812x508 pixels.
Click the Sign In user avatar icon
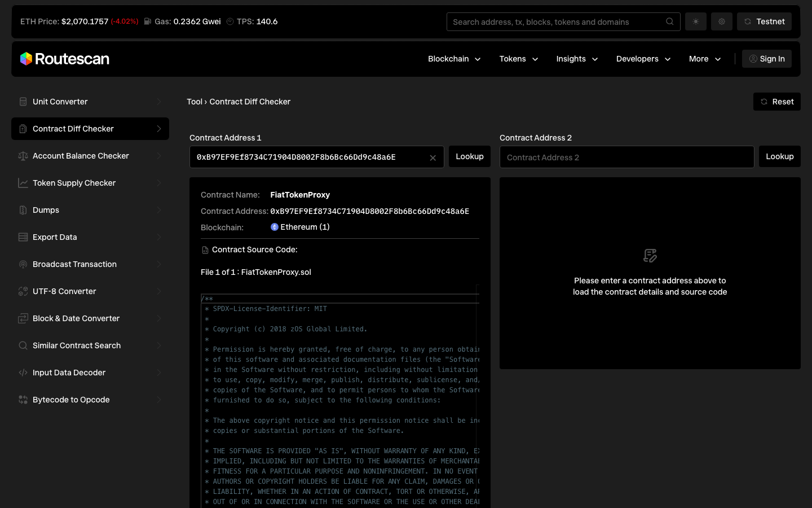[753, 59]
